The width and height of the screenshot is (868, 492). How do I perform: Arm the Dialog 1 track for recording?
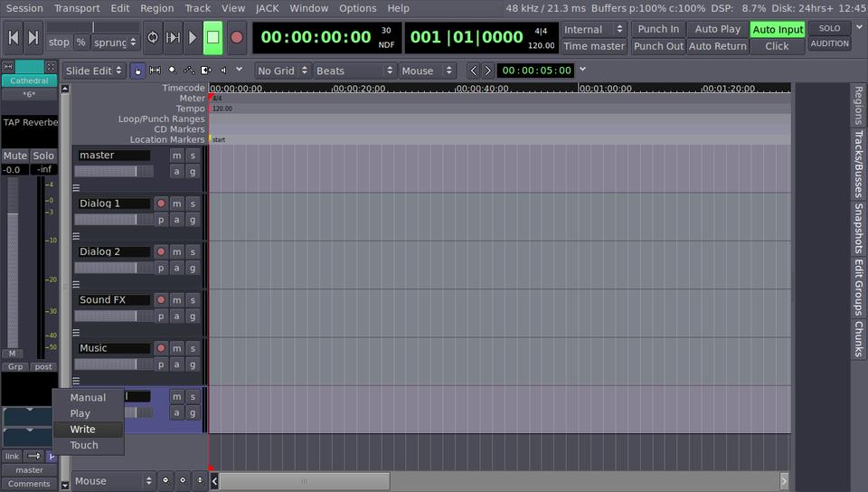(161, 203)
